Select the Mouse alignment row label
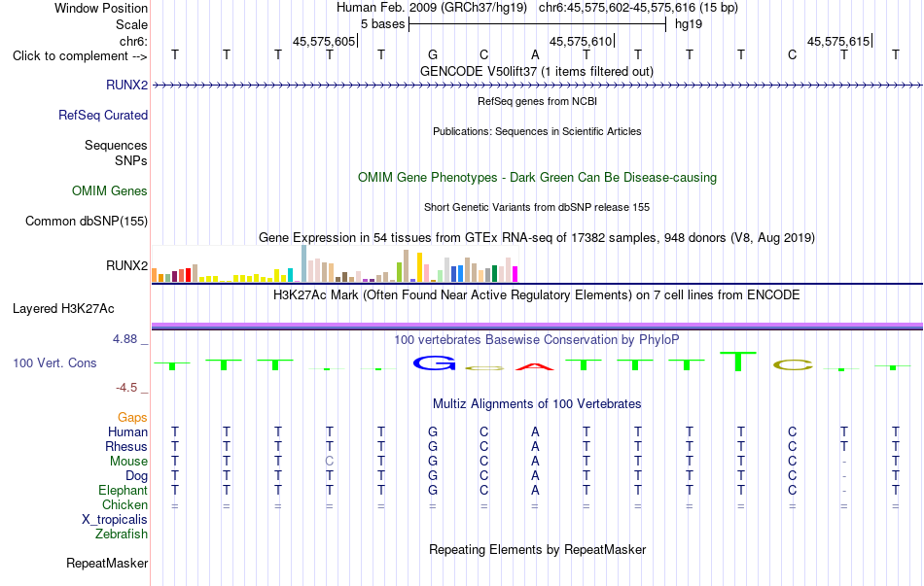Image resolution: width=924 pixels, height=586 pixels. (x=128, y=462)
